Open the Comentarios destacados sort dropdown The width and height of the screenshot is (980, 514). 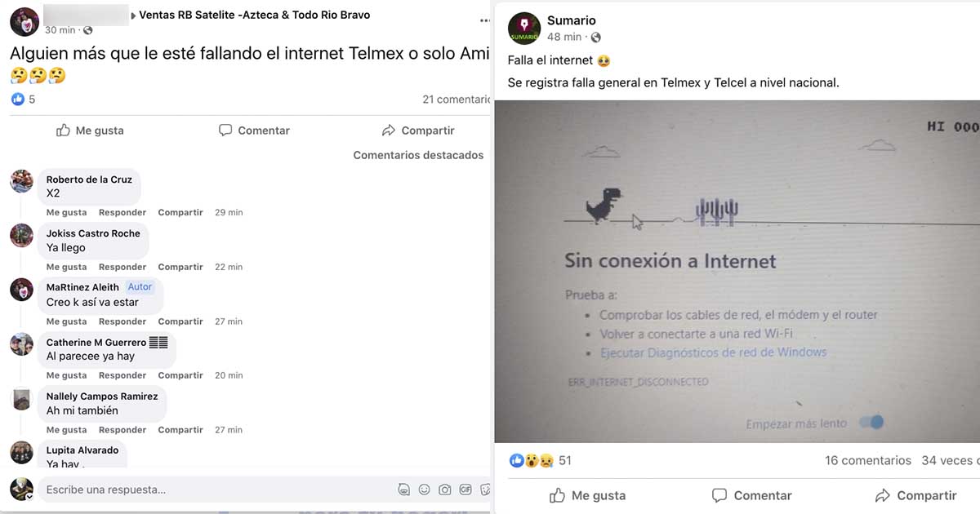pos(418,155)
